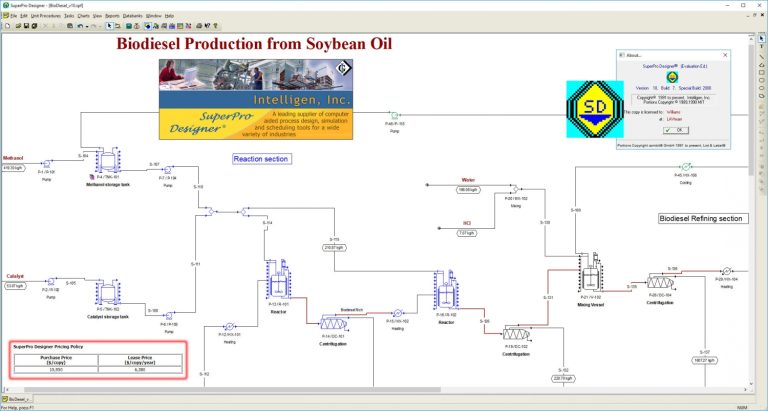The width and height of the screenshot is (768, 411).
Task: Select the BioDiesel document tab at bottom
Action: (15, 399)
